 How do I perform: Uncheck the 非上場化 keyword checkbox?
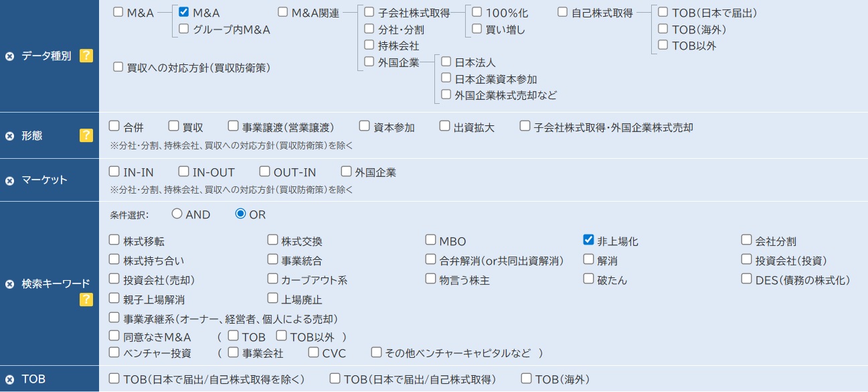pos(588,240)
